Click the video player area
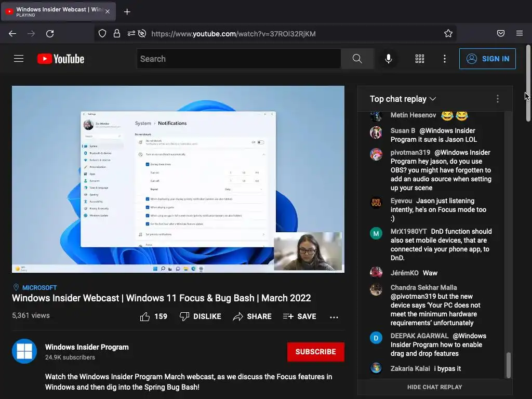532x399 pixels. point(178,179)
